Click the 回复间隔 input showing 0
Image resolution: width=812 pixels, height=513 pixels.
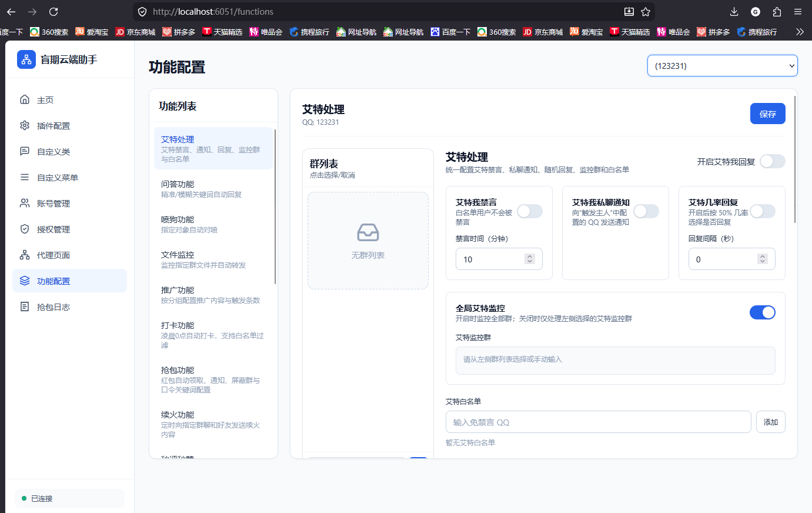(732, 259)
